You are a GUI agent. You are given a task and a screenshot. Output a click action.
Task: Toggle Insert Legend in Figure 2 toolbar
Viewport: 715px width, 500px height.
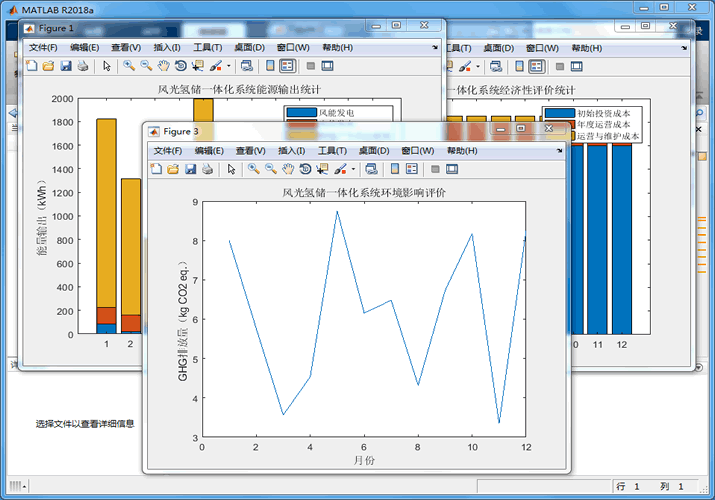537,66
